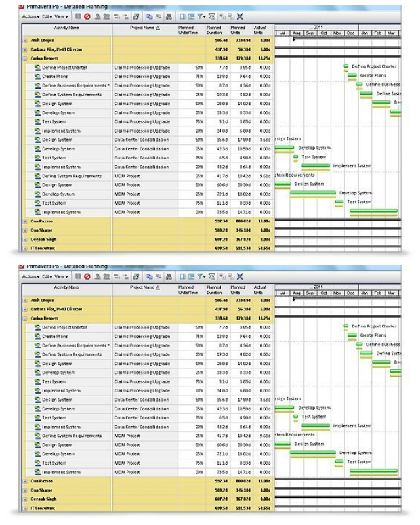Click Create Plans Gantt bar in bottom window

tap(352, 335)
